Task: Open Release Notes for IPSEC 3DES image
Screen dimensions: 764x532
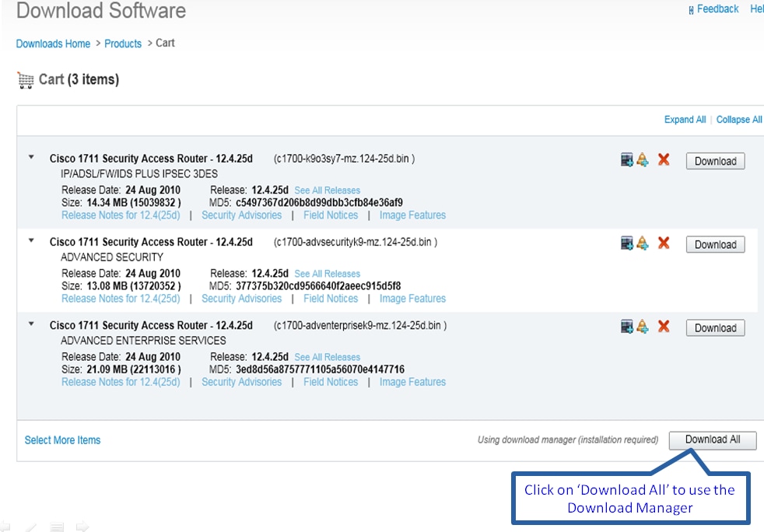Action: tap(121, 215)
